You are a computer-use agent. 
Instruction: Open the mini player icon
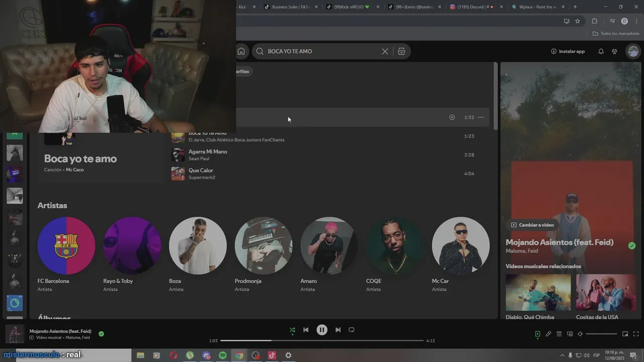tap(625, 334)
